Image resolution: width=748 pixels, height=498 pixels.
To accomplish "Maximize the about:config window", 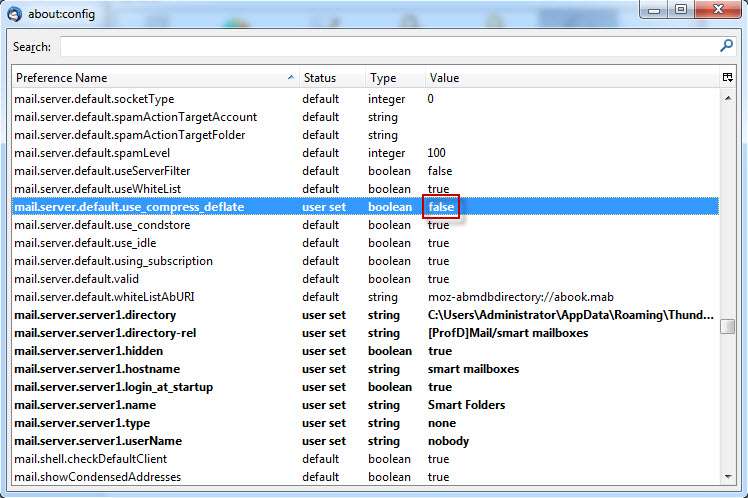I will (x=680, y=10).
